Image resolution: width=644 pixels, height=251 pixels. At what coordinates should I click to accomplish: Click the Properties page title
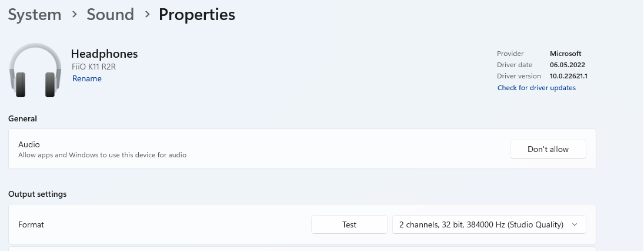click(197, 15)
